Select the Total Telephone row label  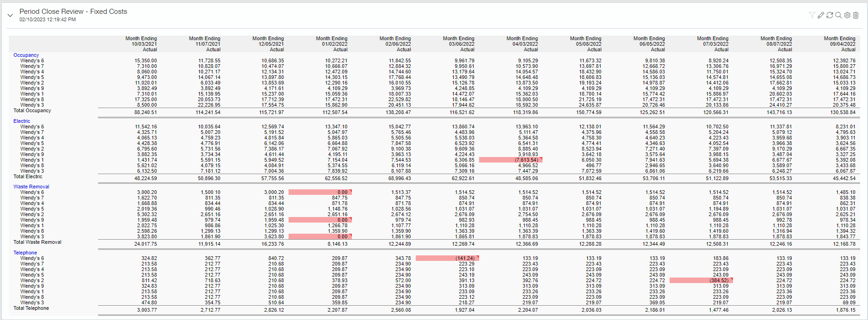[x=31, y=308]
